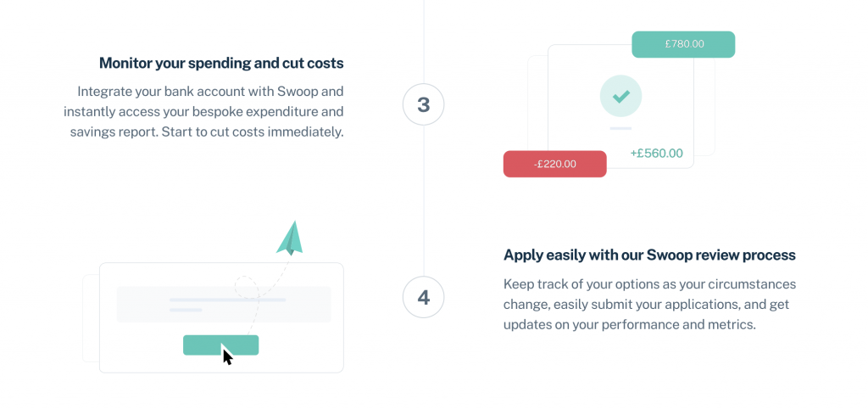
Task: Click the short line beneath the checkmark
Action: point(620,128)
